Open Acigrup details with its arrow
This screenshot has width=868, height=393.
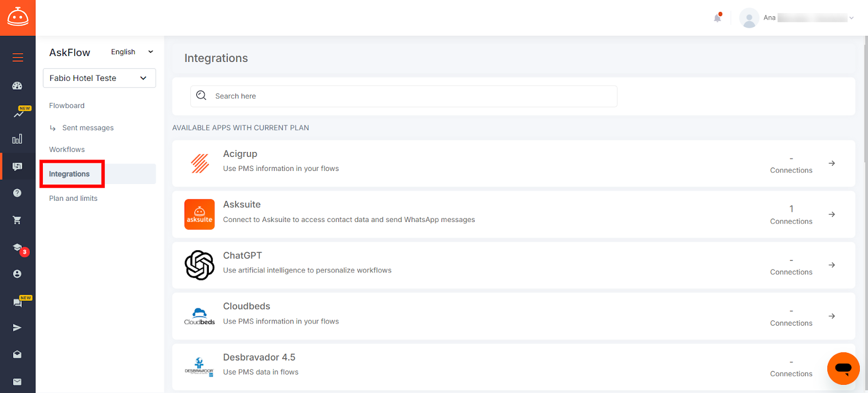point(832,163)
